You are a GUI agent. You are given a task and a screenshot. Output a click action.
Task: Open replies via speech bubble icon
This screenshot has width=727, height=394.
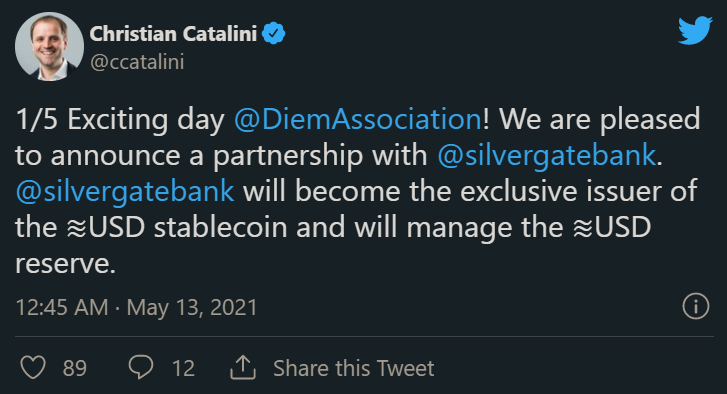(140, 368)
